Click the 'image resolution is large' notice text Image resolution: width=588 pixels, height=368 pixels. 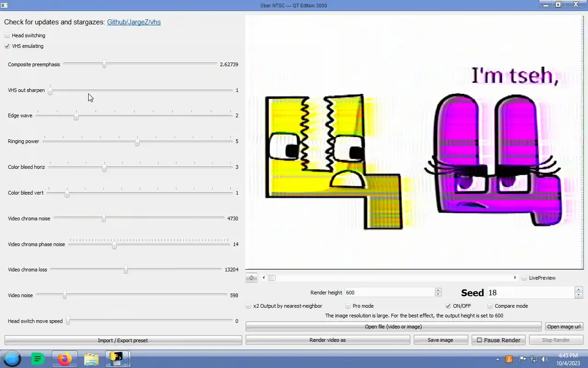[414, 316]
